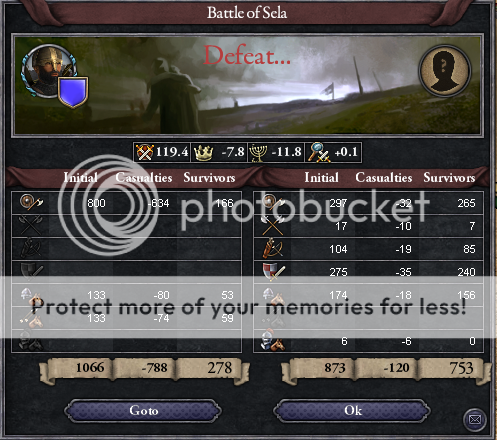Click the gold crown prestige icon
497x445 pixels.
coord(203,153)
